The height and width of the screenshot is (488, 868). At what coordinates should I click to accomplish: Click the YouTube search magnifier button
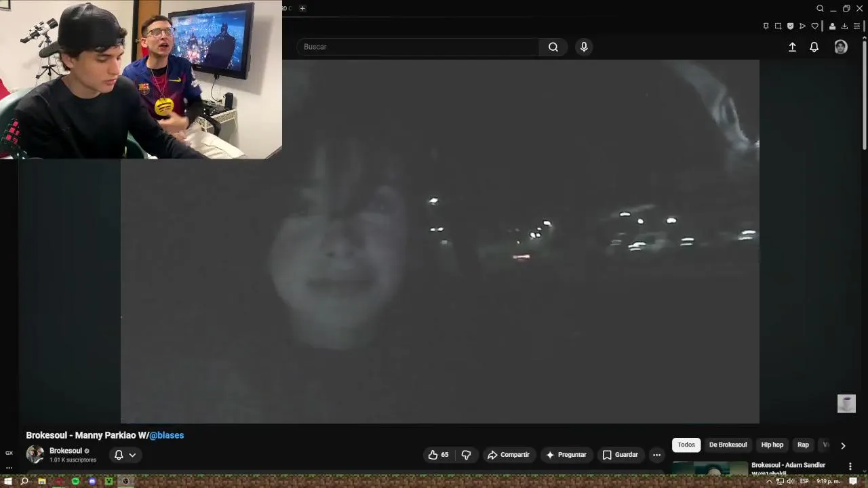pyautogui.click(x=553, y=47)
